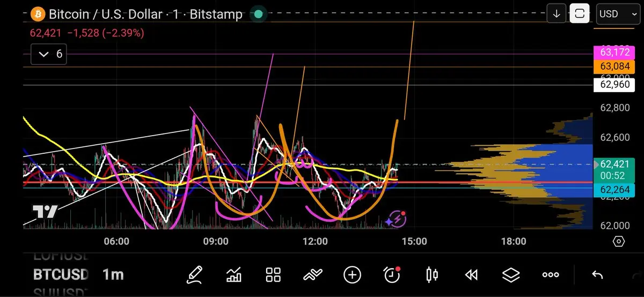Expand the indicators legend showing 6
The image size is (644, 297).
(x=48, y=54)
